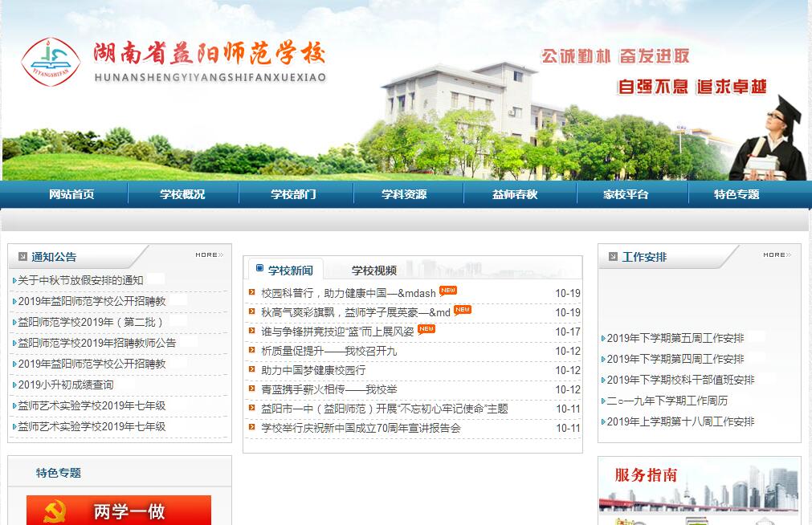Viewport: 812px width, 525px height.
Task: Select the 学校部门 navigation menu
Action: point(293,194)
